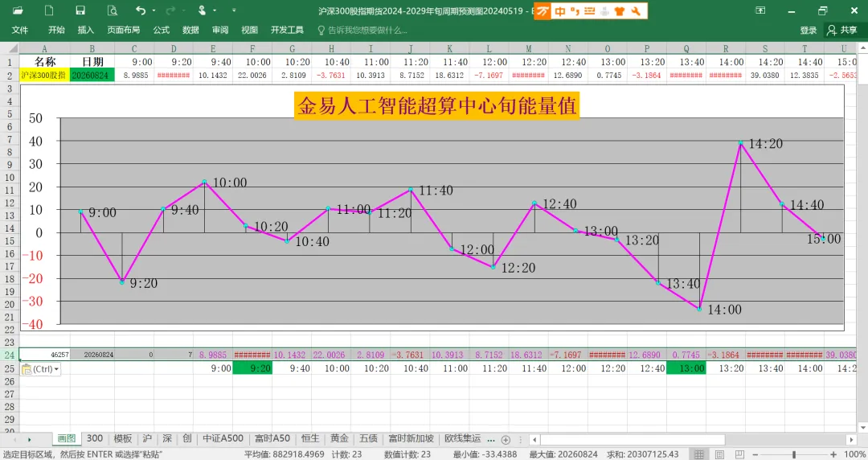The image size is (868, 460).
Task: Click the New blank workbook icon
Action: coord(49,10)
